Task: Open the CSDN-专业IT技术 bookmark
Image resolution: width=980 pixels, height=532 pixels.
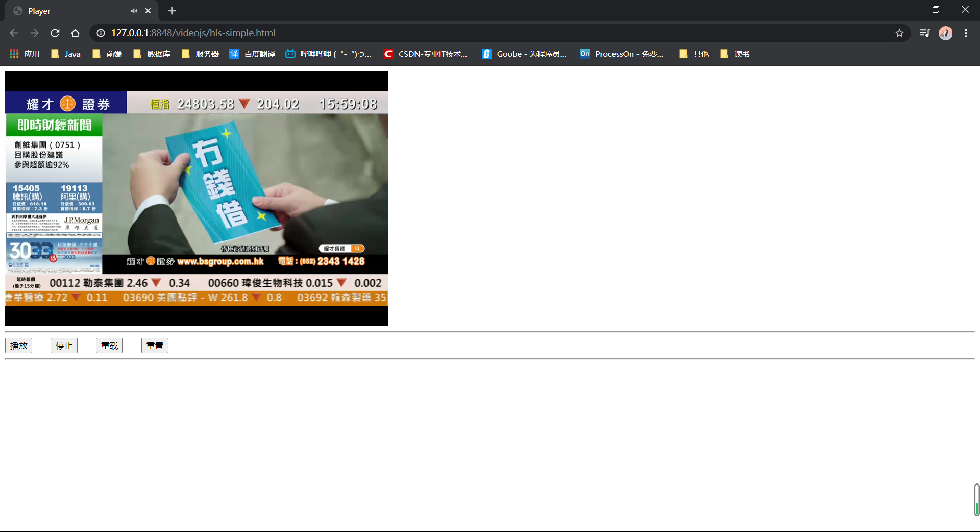Action: pyautogui.click(x=426, y=54)
